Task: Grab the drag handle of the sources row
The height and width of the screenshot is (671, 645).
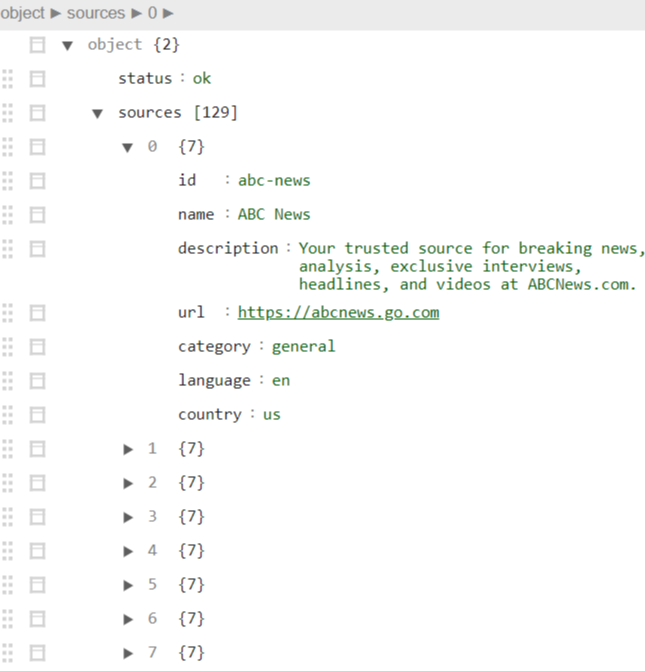Action: [x=8, y=113]
